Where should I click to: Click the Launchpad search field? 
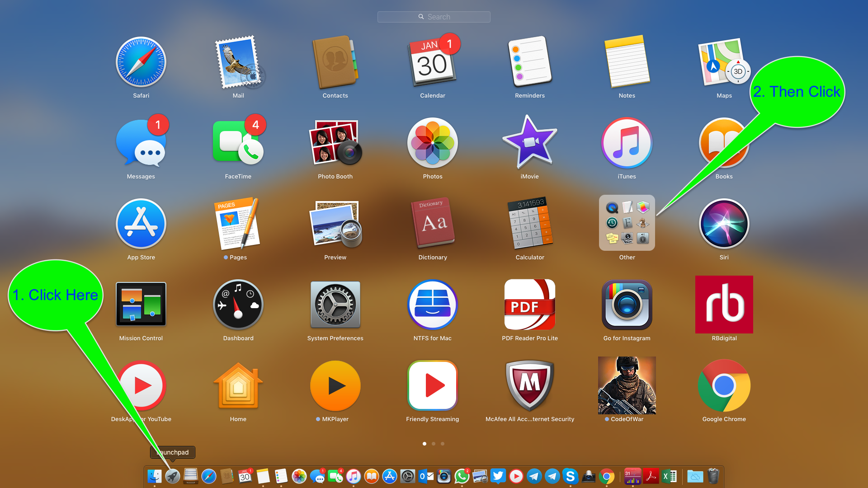[434, 17]
